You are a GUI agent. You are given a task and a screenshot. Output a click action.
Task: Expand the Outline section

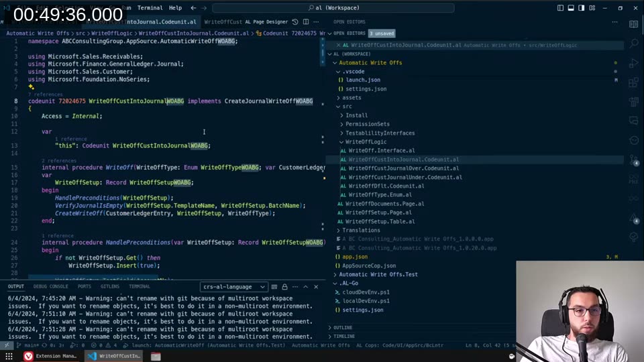342,327
